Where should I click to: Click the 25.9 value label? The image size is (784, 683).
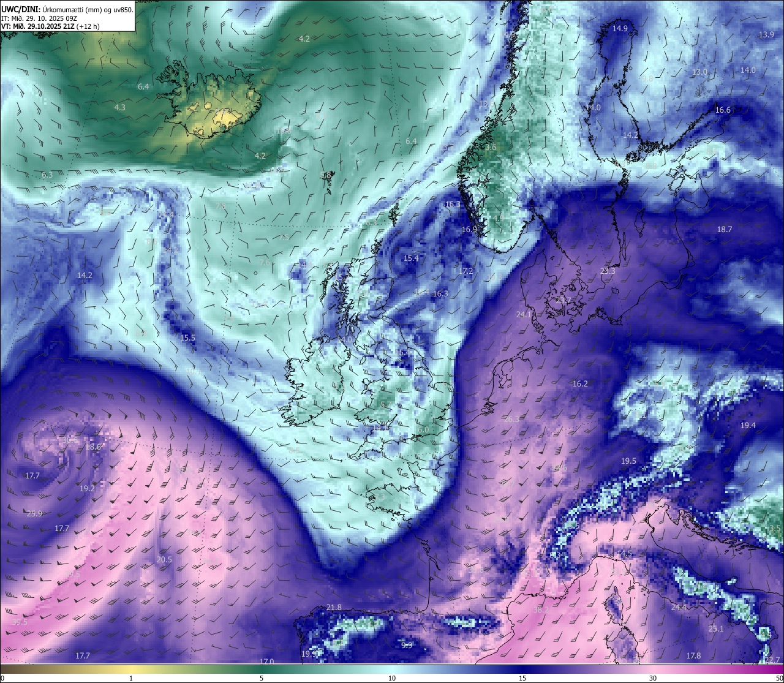[x=34, y=514]
